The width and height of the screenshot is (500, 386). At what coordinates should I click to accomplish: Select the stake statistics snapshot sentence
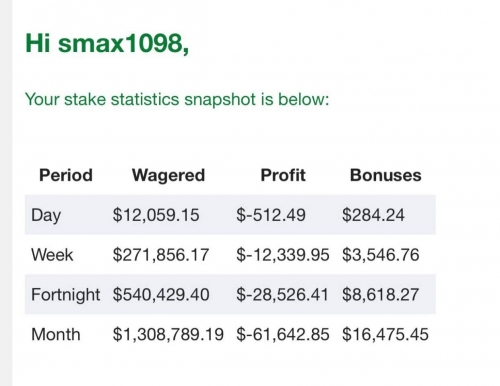177,99
